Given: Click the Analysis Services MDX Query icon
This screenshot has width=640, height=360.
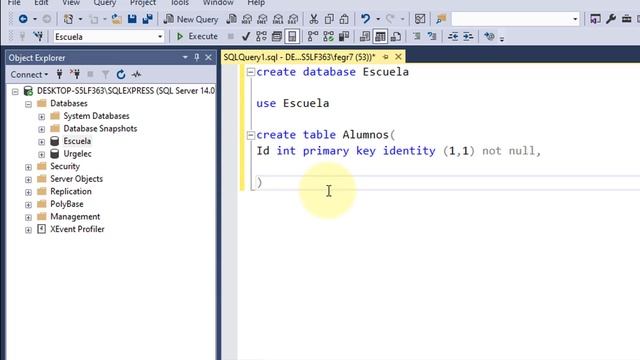Looking at the screenshot, I should [247, 19].
